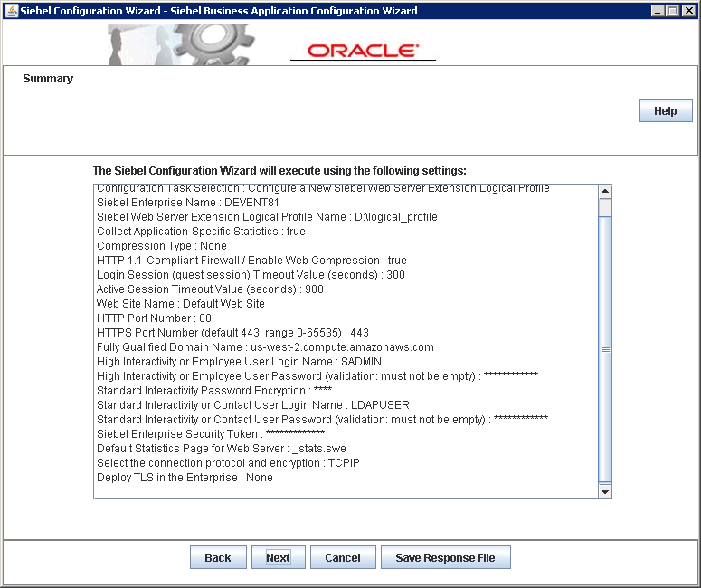Screen dimensions: 701x588
Task: Select 'Configuration Task Selection' line at list top
Action: click(323, 189)
